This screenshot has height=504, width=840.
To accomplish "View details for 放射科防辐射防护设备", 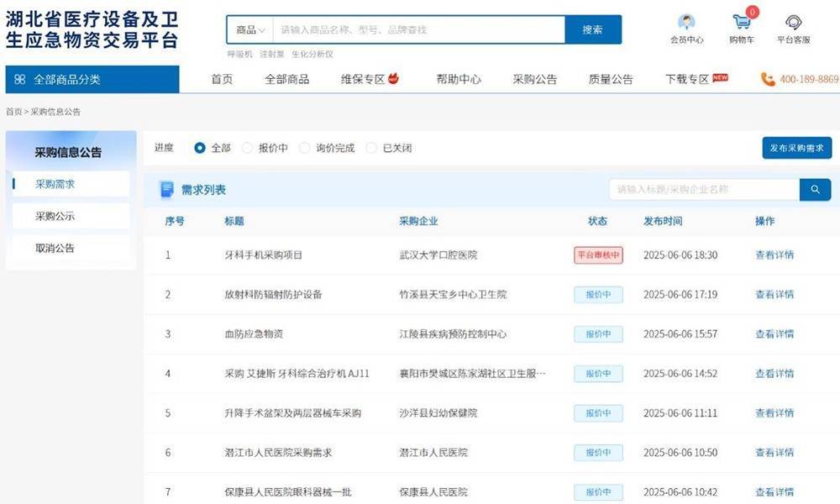I will click(x=774, y=295).
